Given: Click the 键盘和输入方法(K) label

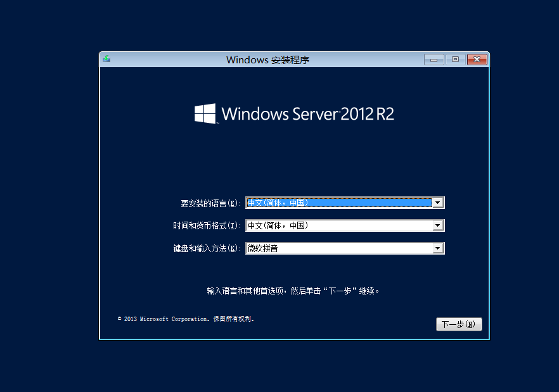Looking at the screenshot, I should [x=207, y=249].
